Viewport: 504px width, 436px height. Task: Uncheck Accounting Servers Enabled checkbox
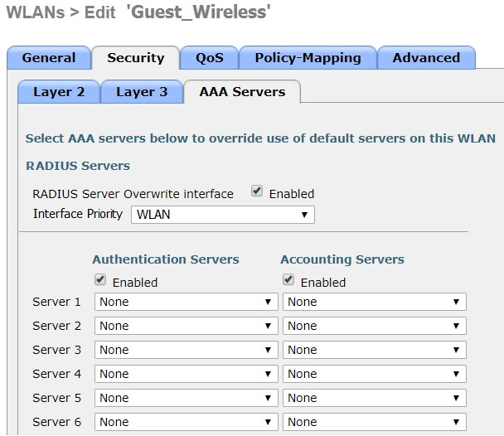click(x=288, y=280)
